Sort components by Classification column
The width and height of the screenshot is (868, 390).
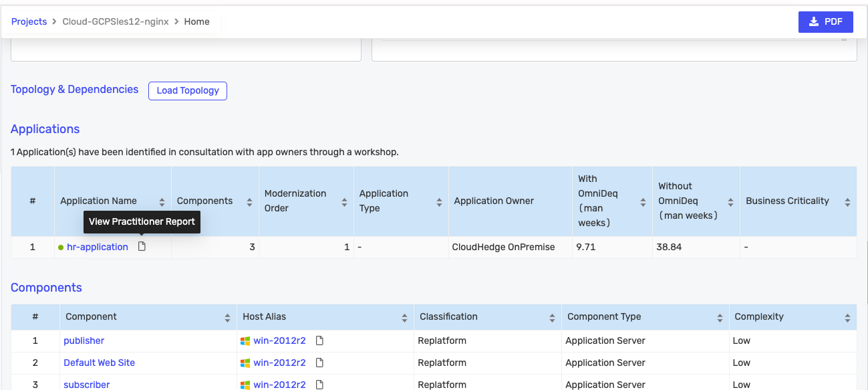click(552, 317)
